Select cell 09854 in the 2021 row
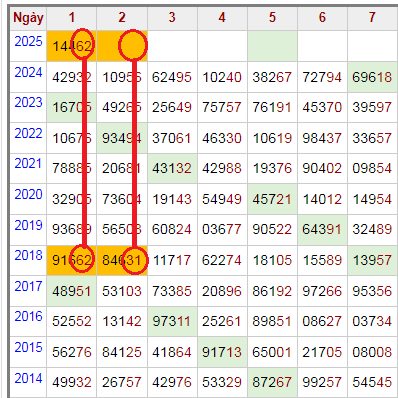 click(x=372, y=168)
